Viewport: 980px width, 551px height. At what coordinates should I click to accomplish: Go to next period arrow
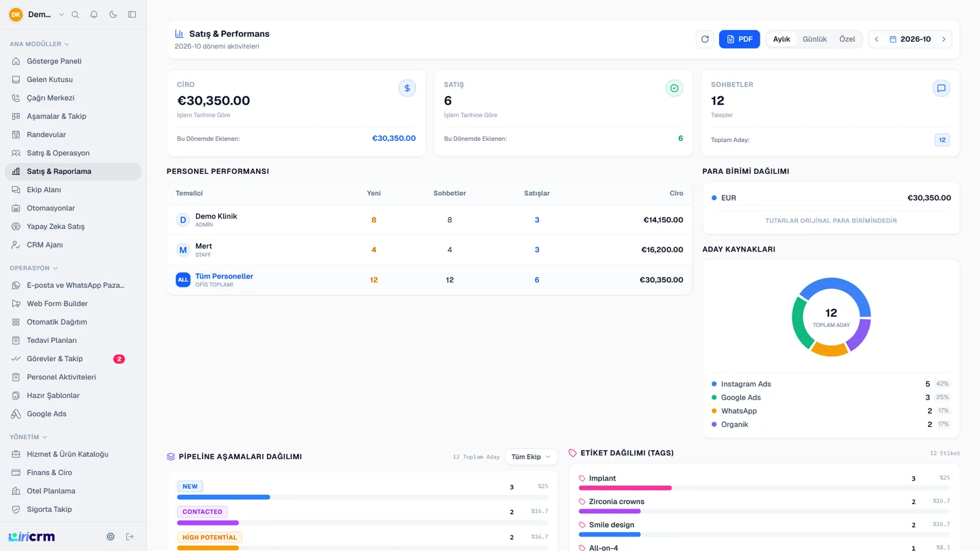point(944,39)
